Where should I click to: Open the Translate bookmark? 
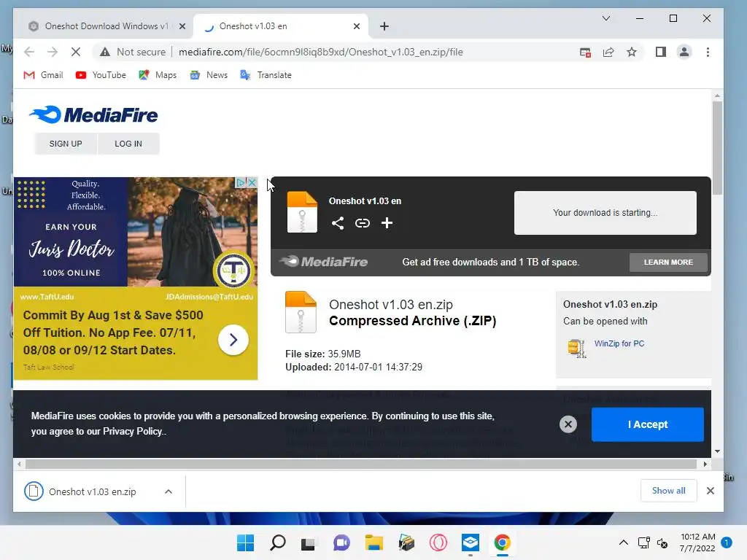coord(266,75)
